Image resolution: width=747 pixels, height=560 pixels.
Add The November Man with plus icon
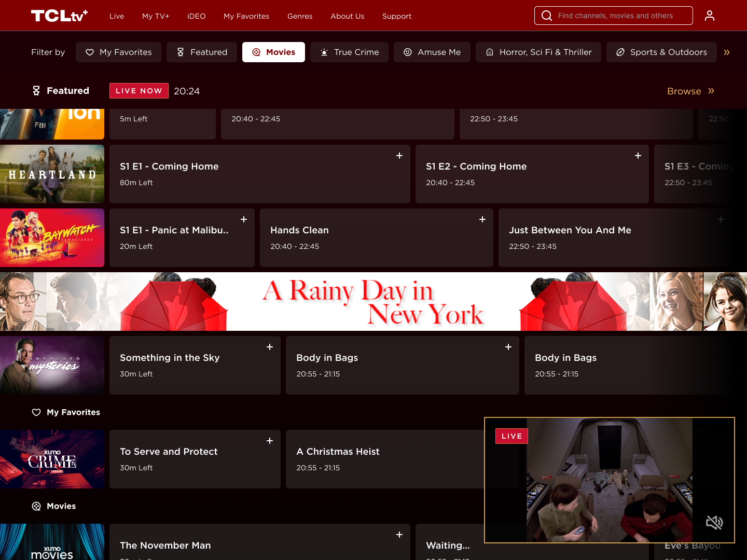point(399,535)
